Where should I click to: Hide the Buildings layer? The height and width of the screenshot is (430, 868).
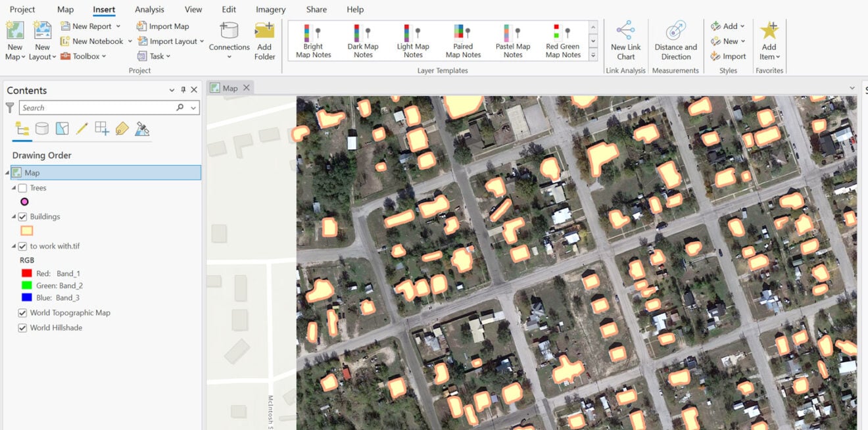[x=22, y=216]
